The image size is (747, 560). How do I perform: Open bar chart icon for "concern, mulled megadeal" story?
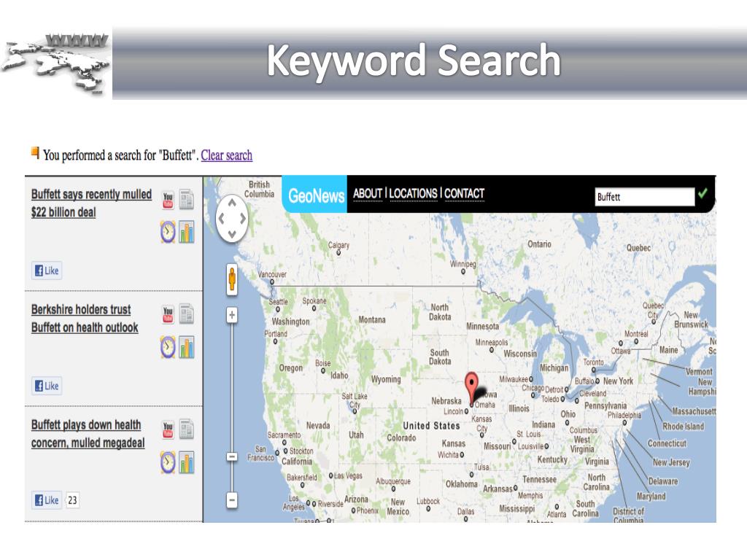[x=187, y=462]
